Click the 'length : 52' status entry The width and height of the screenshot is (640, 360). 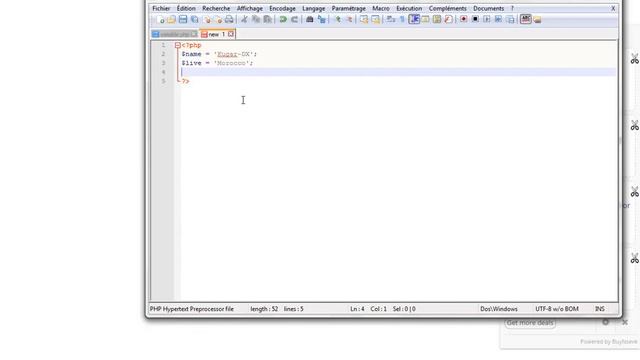[x=264, y=309]
